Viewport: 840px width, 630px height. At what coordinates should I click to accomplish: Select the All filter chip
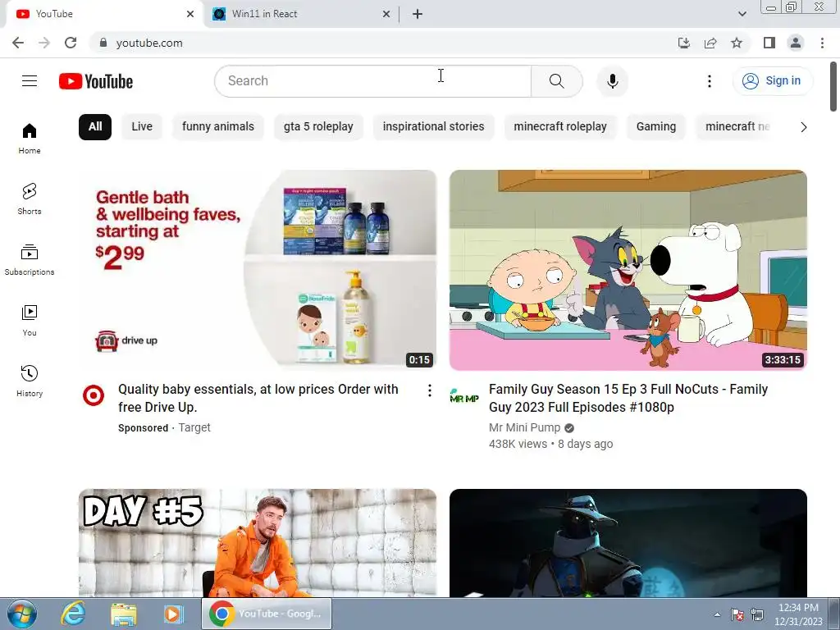click(x=95, y=127)
